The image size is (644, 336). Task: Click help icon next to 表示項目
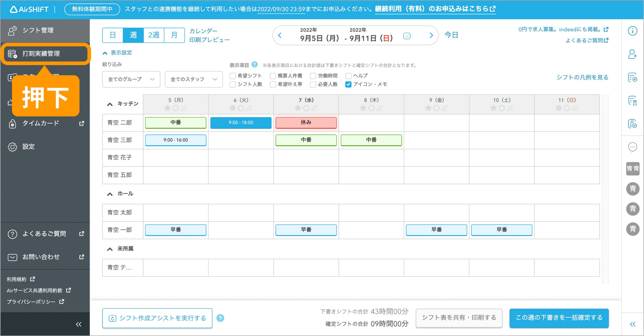(255, 64)
